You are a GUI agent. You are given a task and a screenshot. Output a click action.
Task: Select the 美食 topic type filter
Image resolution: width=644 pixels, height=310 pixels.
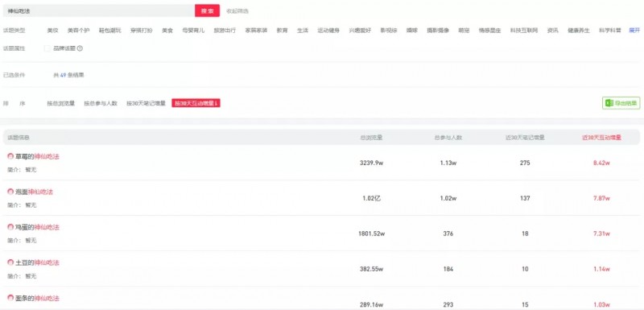tap(167, 31)
